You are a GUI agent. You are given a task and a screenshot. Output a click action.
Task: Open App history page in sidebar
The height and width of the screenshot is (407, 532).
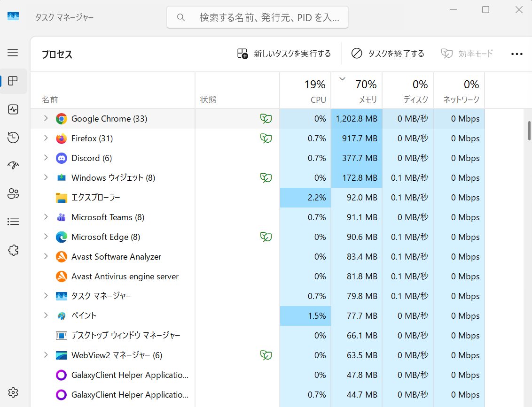(13, 138)
